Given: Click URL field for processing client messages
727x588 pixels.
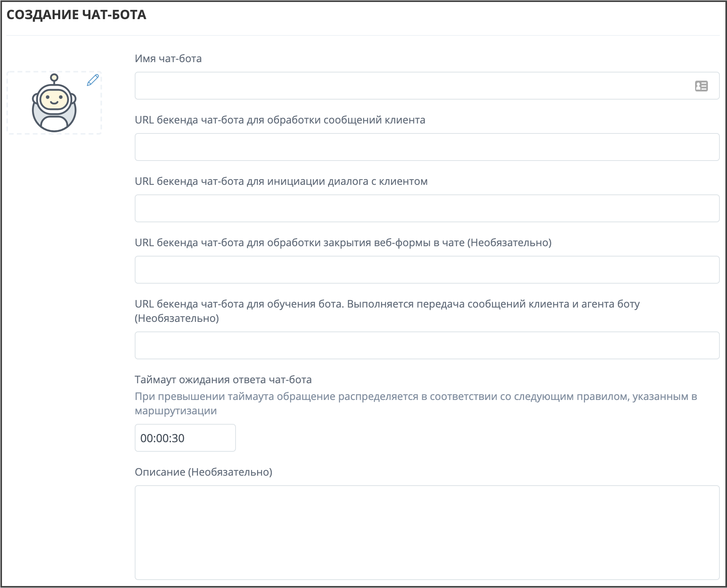Looking at the screenshot, I should tap(426, 147).
